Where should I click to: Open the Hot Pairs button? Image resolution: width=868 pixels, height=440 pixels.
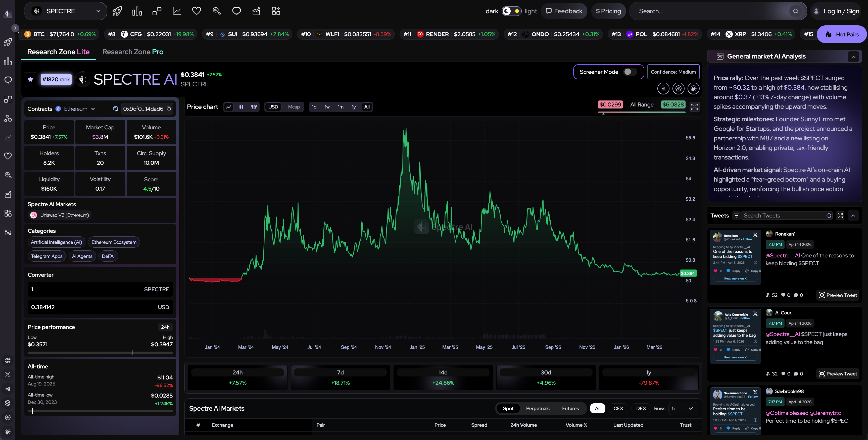(x=842, y=34)
